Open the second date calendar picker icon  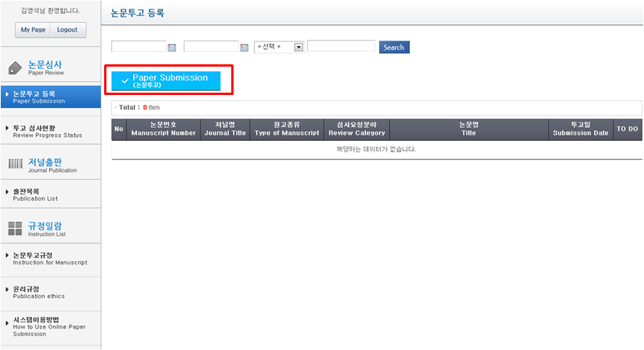click(x=244, y=47)
